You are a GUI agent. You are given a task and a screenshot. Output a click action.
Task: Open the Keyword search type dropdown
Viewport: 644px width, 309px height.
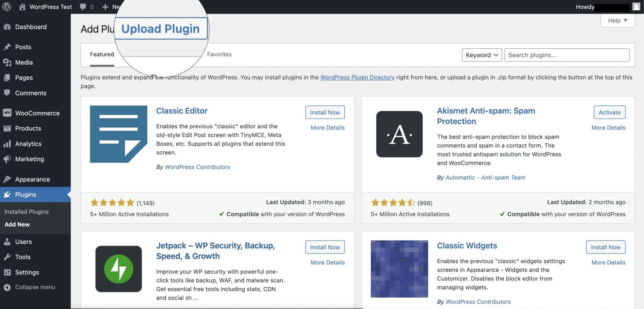click(482, 55)
